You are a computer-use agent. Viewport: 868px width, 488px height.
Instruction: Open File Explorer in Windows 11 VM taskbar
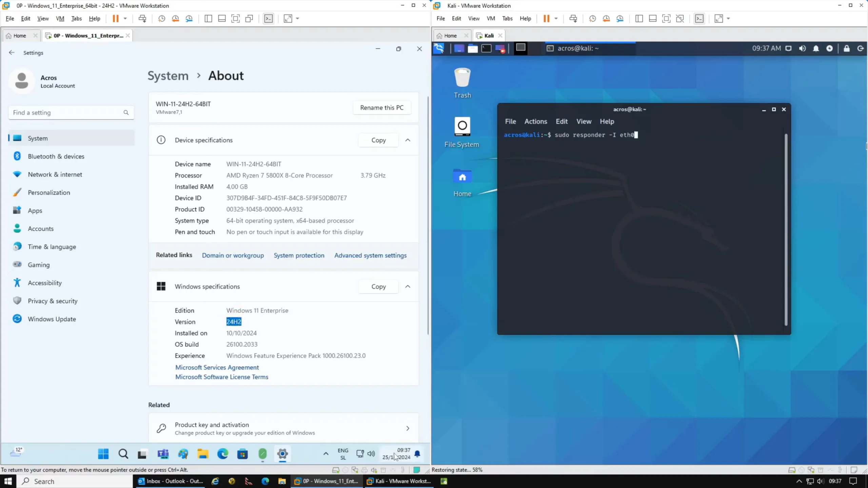(203, 454)
